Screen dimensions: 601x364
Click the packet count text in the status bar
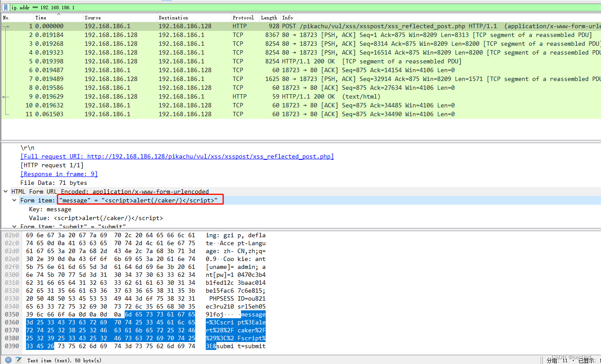[x=574, y=360]
